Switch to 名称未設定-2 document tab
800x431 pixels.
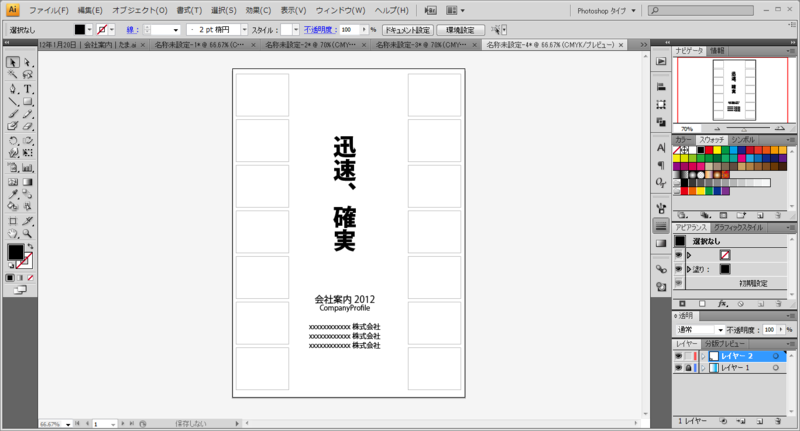point(311,45)
